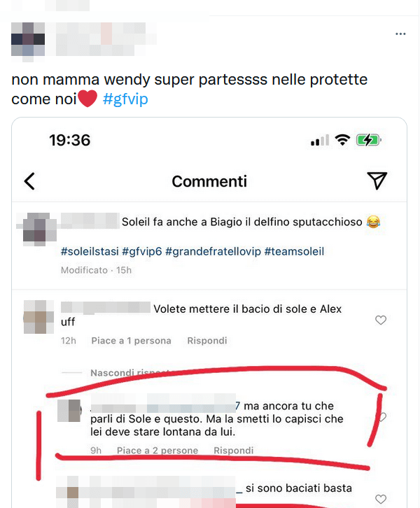Open the #gfvip hashtag link

[x=125, y=99]
